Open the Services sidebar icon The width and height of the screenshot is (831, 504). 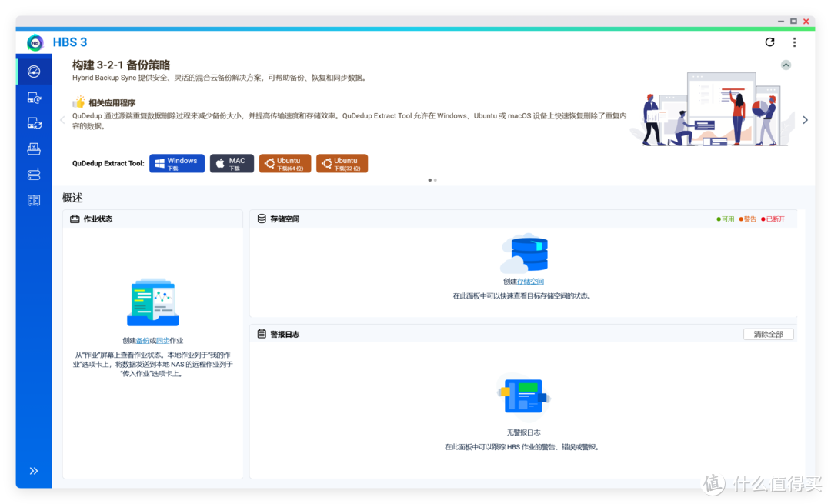[34, 200]
